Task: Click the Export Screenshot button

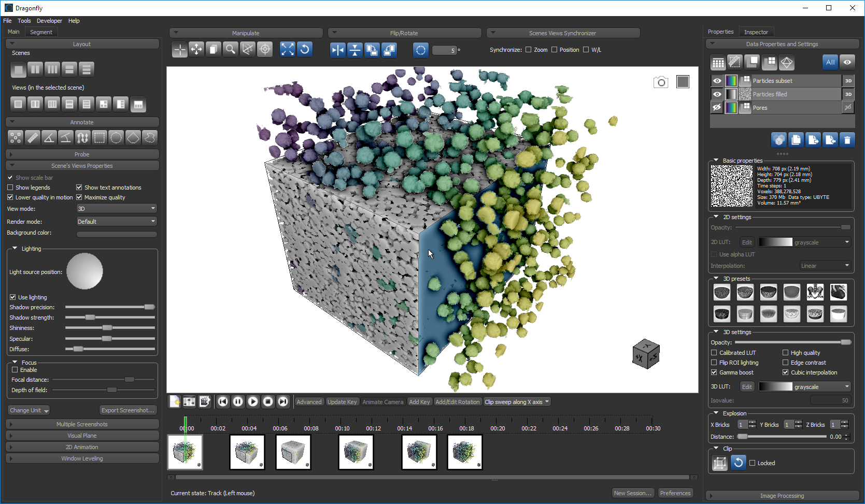Action: point(128,410)
